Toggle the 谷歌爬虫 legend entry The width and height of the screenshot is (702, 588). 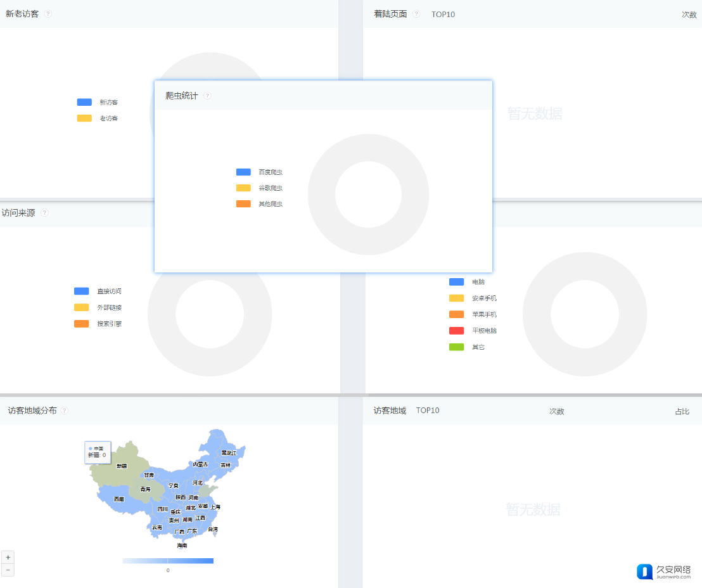pos(260,188)
